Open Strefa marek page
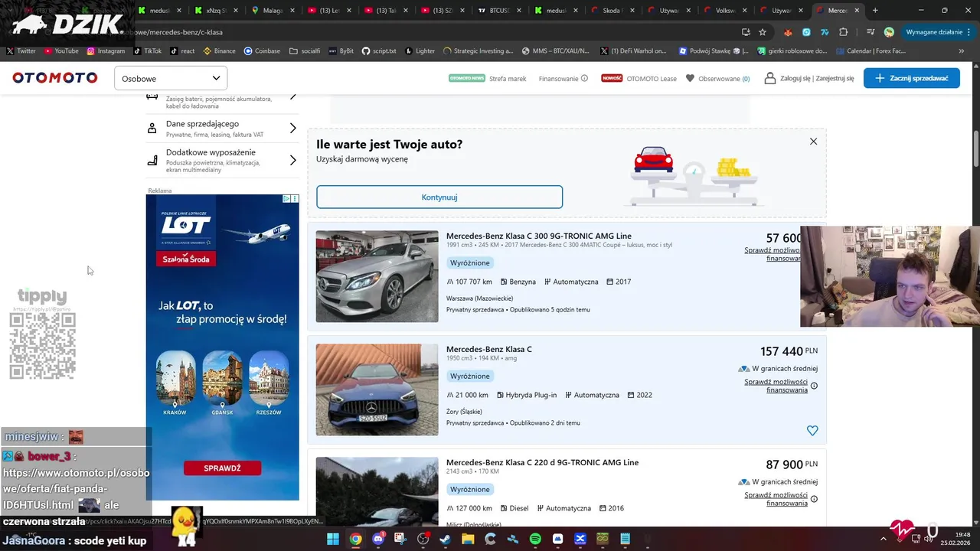Screen dimensions: 980x551 coord(508,78)
